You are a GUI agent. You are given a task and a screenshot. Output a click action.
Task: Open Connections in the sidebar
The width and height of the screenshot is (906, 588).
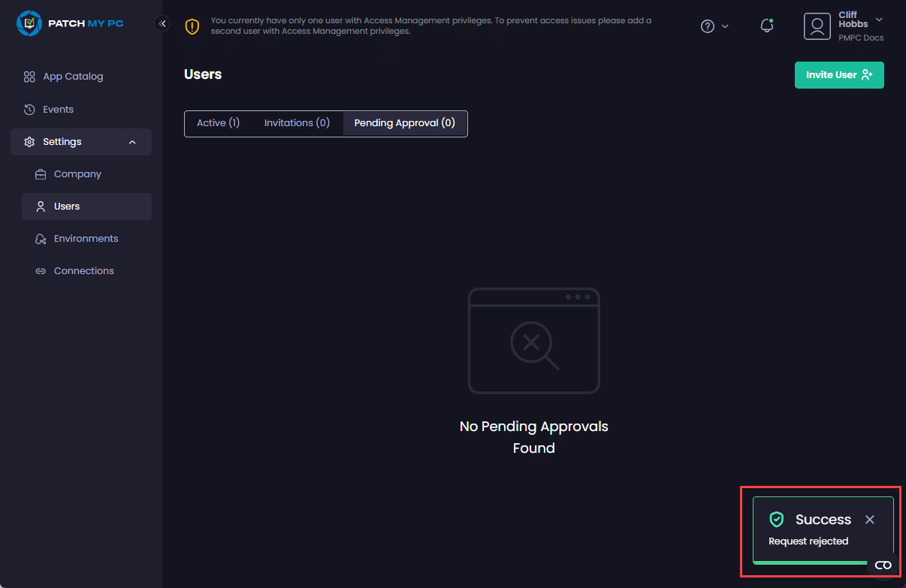(83, 271)
